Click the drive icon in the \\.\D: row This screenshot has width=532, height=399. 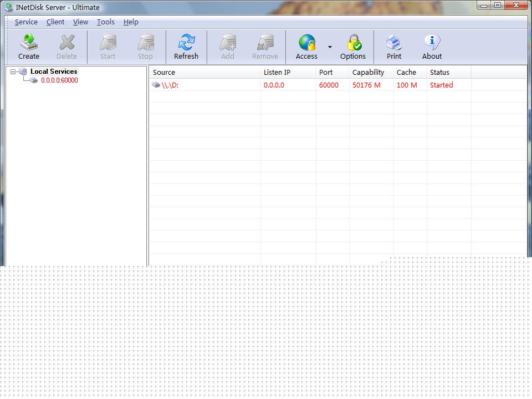(x=156, y=85)
